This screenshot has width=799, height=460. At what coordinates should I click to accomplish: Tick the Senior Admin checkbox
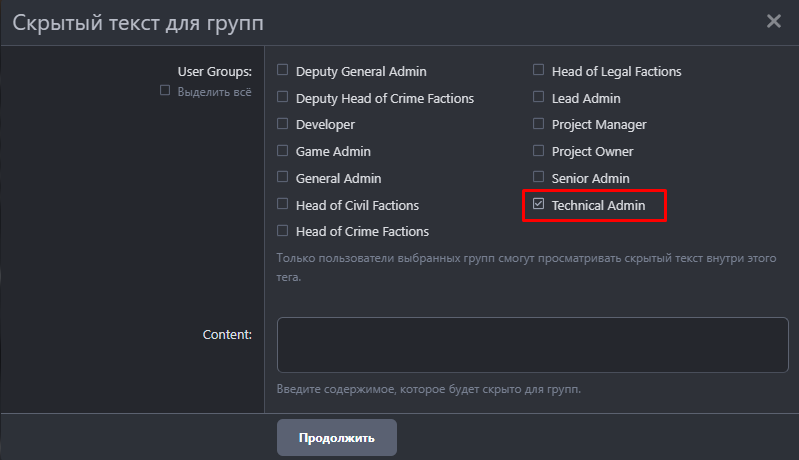[x=539, y=178]
